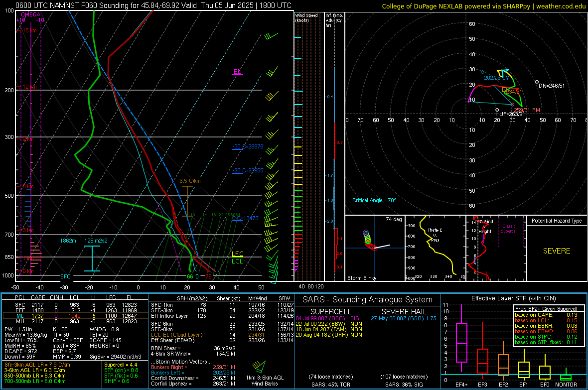Viewport: 588px width, 390px height.
Task: Click the OMEGA label on the skew-T
Action: (31, 14)
